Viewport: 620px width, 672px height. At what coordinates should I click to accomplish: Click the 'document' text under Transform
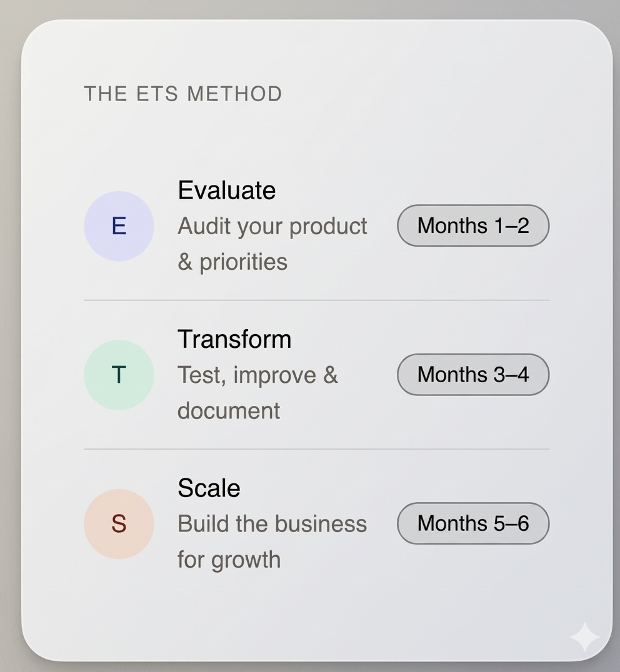(229, 410)
